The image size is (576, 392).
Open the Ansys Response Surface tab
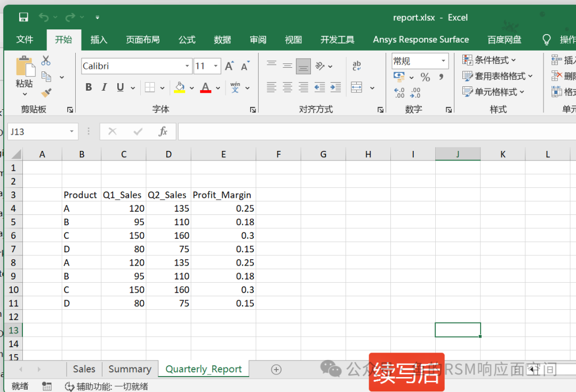tap(421, 39)
